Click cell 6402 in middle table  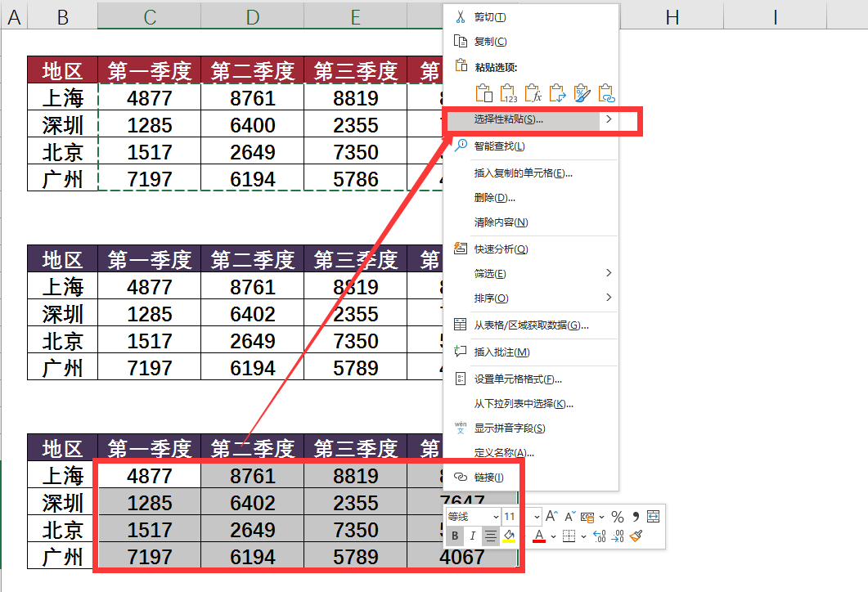pos(253,314)
